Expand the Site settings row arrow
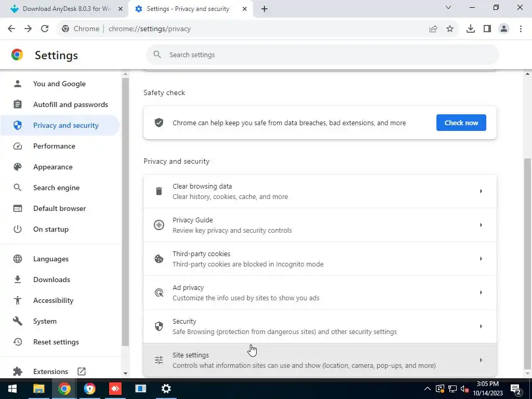532x399 pixels. [481, 360]
